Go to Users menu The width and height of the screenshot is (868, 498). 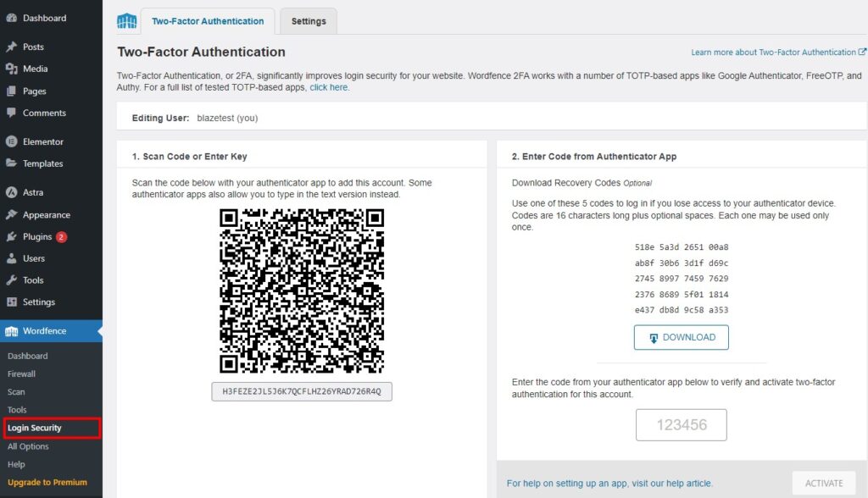(x=34, y=258)
